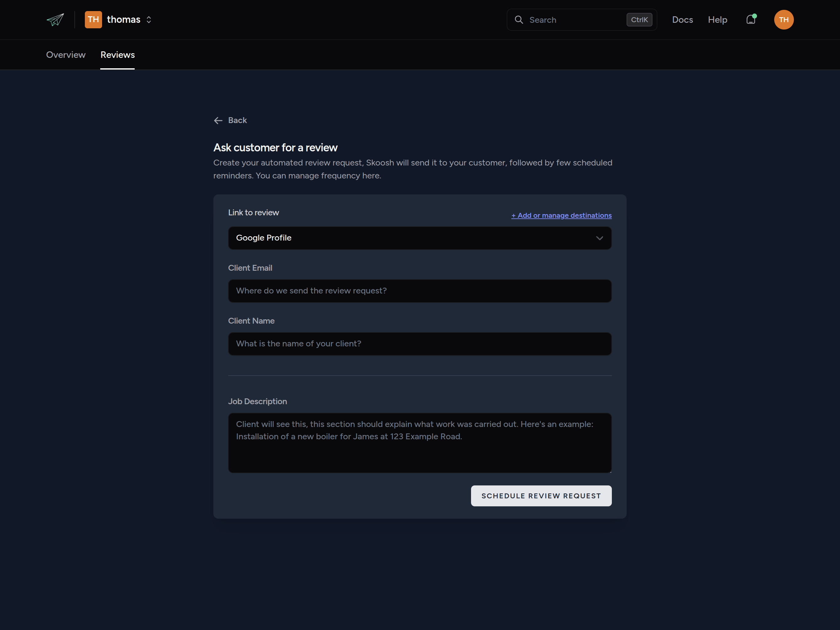Viewport: 840px width, 630px height.
Task: Click the 'Link to review' label
Action: click(253, 213)
